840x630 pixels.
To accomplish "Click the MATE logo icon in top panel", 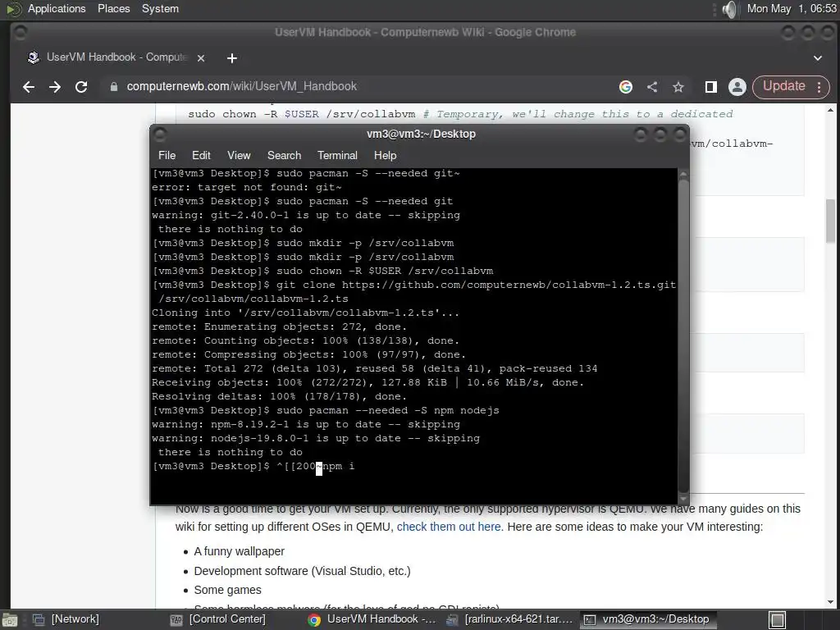I will (13, 9).
